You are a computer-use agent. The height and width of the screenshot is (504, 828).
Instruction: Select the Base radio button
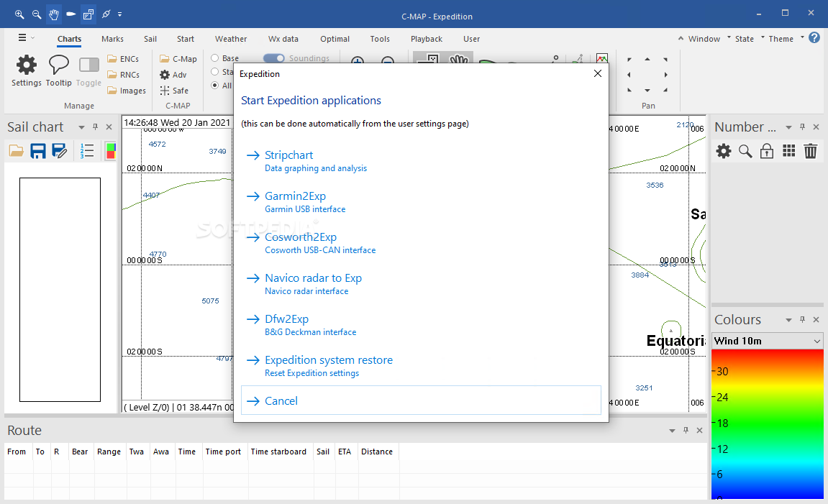tap(215, 58)
